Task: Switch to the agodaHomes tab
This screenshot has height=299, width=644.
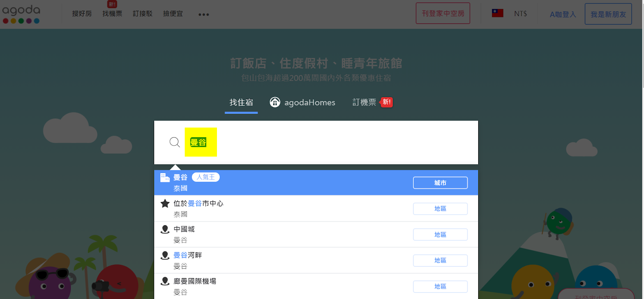Action: (302, 103)
